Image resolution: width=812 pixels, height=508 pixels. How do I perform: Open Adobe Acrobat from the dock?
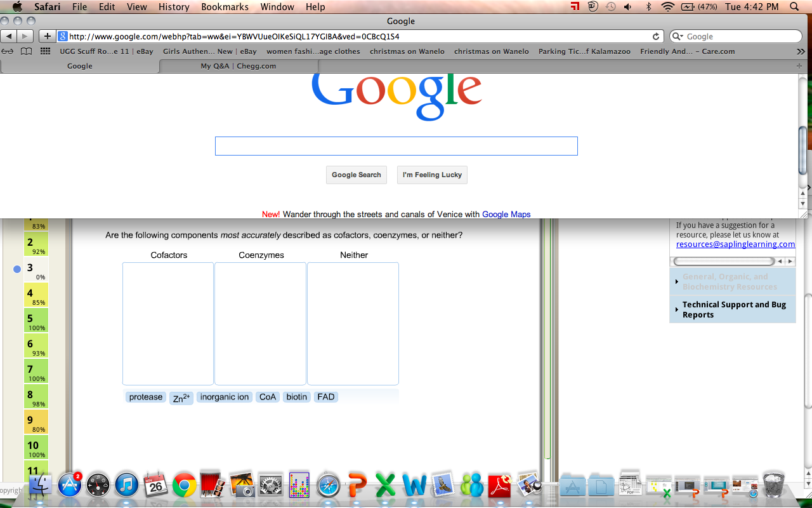point(500,486)
